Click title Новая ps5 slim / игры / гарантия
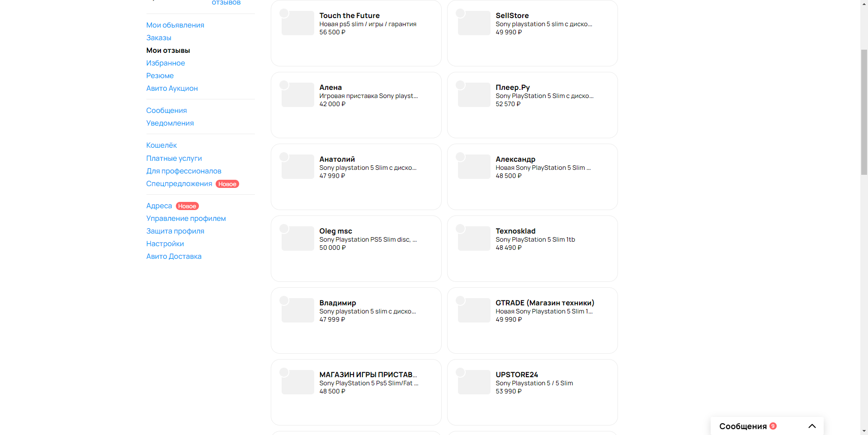This screenshot has height=435, width=868. 368,24
